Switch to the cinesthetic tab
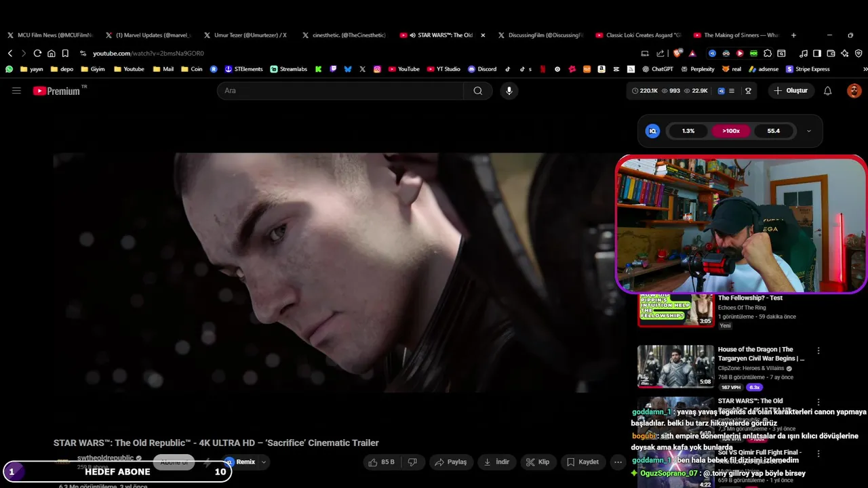The width and height of the screenshot is (868, 488). click(x=344, y=35)
